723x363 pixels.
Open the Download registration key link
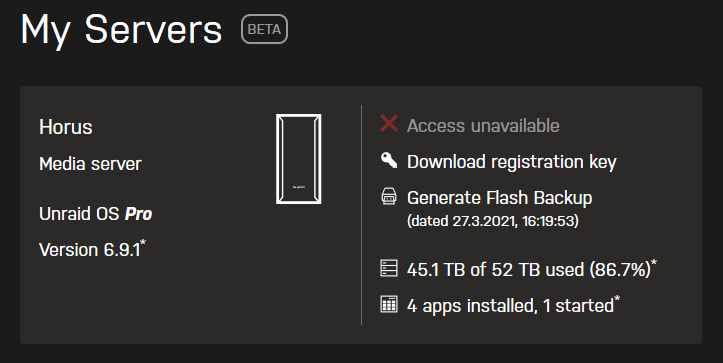click(x=511, y=162)
